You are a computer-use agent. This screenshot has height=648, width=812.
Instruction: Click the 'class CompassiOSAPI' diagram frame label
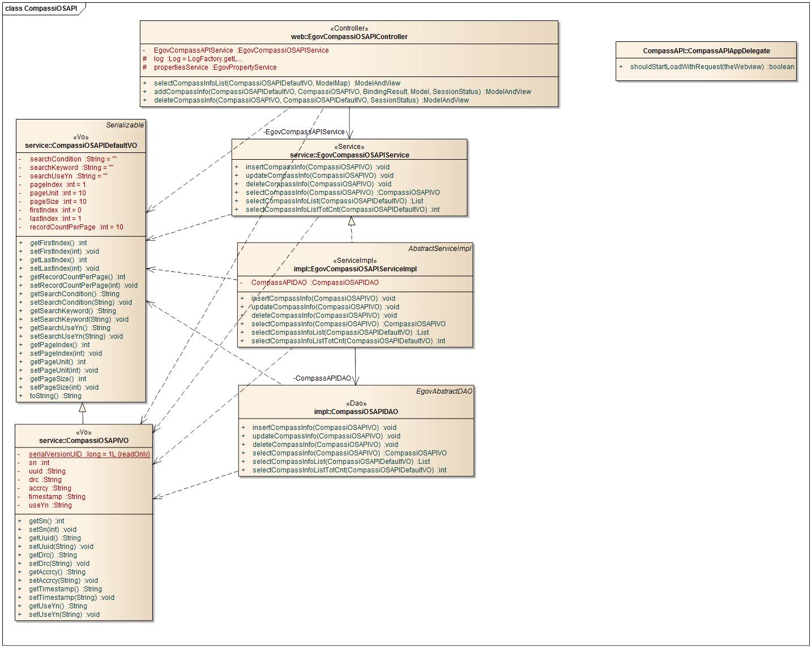click(41, 9)
